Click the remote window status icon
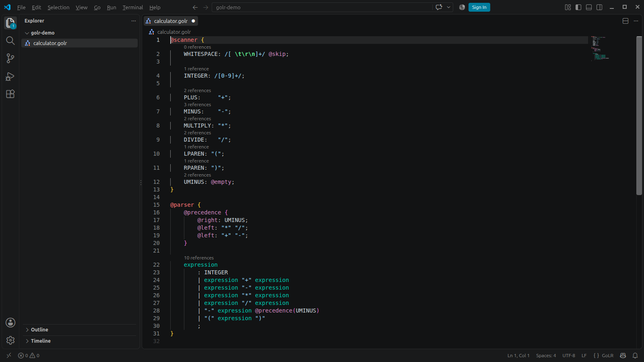Image resolution: width=644 pixels, height=362 pixels. click(9, 356)
